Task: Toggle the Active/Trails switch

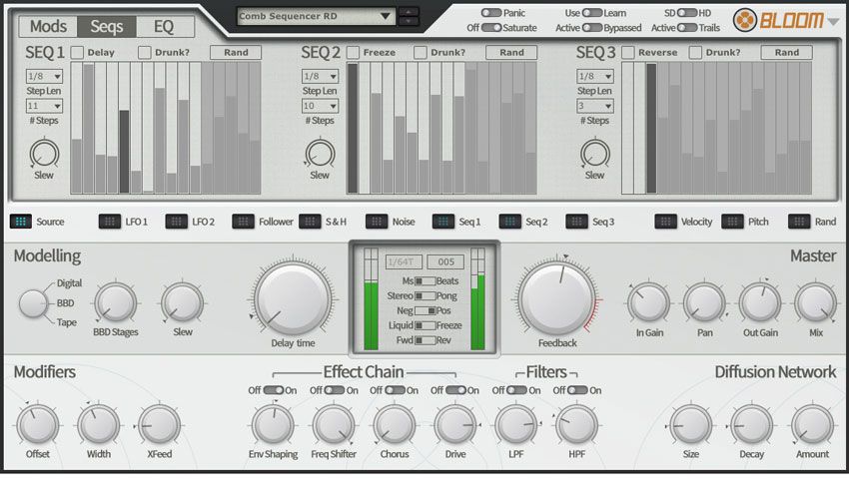Action: coord(686,28)
